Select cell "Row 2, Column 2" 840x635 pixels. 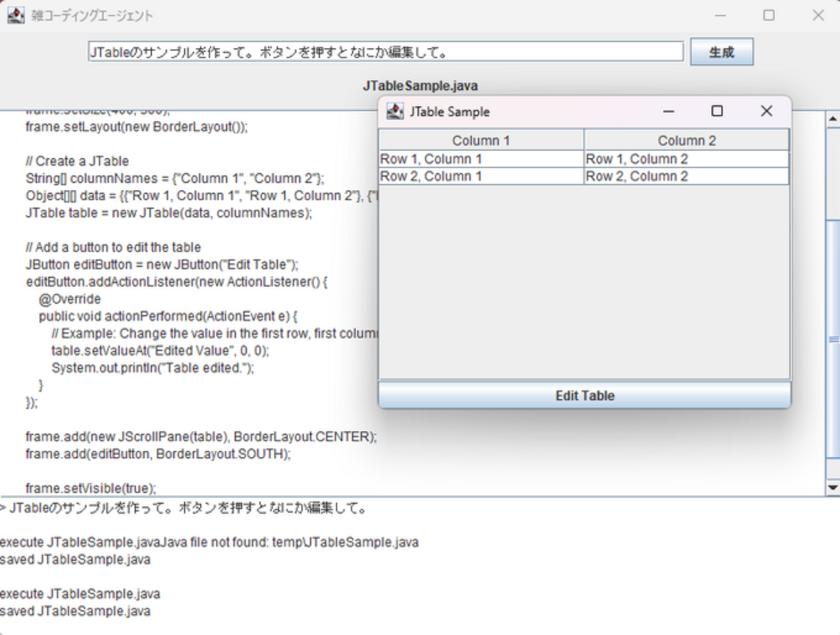tap(687, 176)
